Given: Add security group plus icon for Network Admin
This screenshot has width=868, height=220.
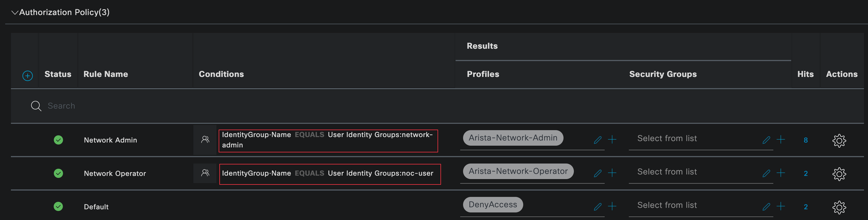Looking at the screenshot, I should pos(780,140).
